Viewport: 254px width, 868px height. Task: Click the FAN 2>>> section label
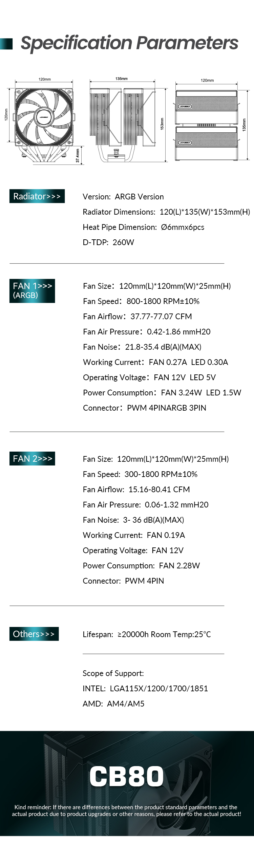[x=32, y=459]
